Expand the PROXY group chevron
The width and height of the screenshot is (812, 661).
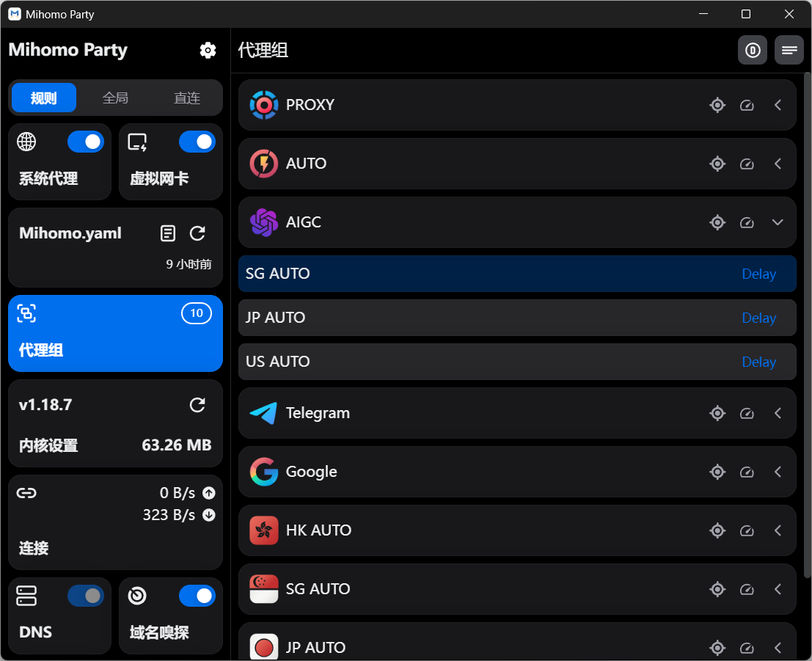click(778, 105)
